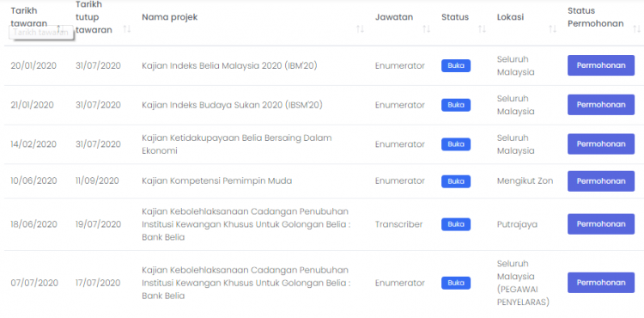Click the Lokasi column header text
This screenshot has width=644, height=318.
(510, 17)
